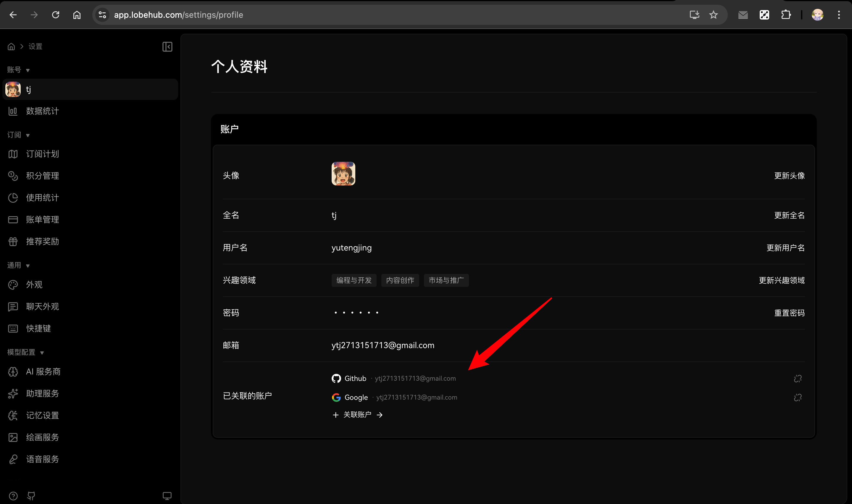Image resolution: width=852 pixels, height=504 pixels.
Task: Unlink the Google linked account
Action: click(x=798, y=397)
